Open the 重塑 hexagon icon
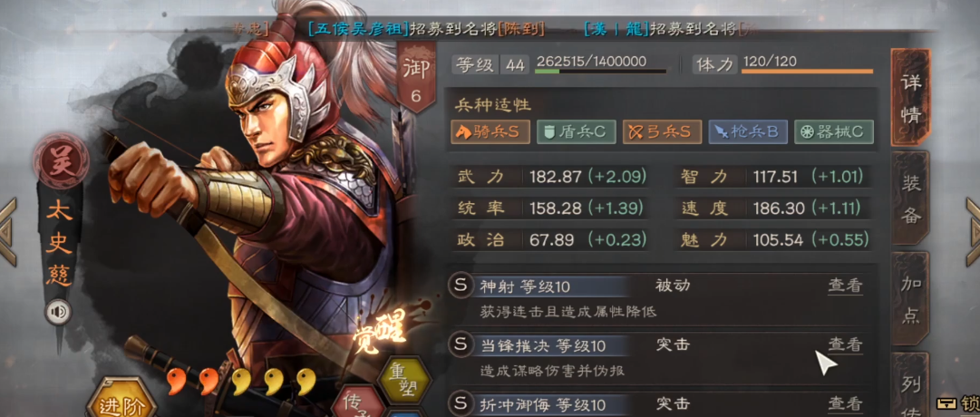The image size is (980, 417). (404, 382)
